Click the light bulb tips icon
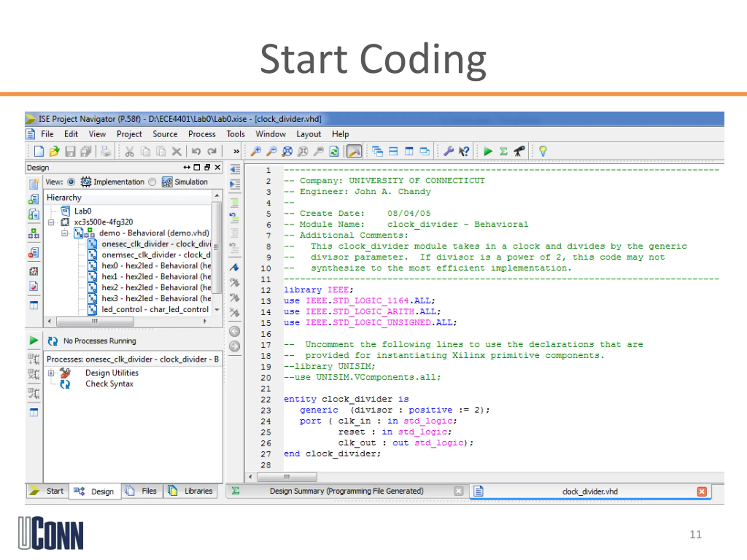This screenshot has width=747, height=560. pos(543,151)
